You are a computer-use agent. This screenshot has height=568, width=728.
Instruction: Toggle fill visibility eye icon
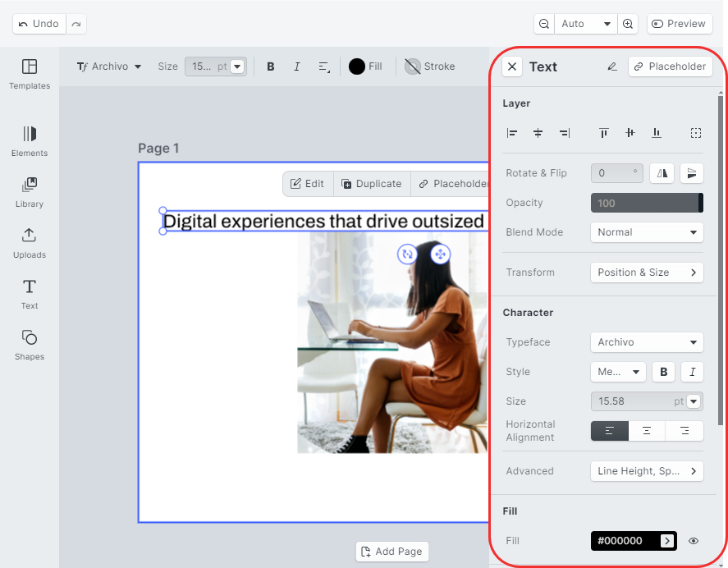click(694, 541)
